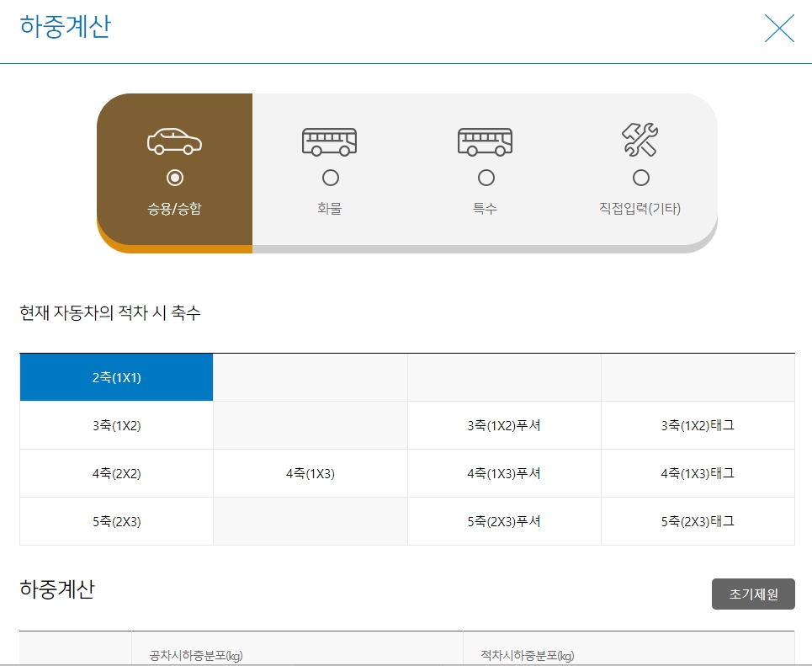Select the 화물 radio button

pyautogui.click(x=331, y=178)
